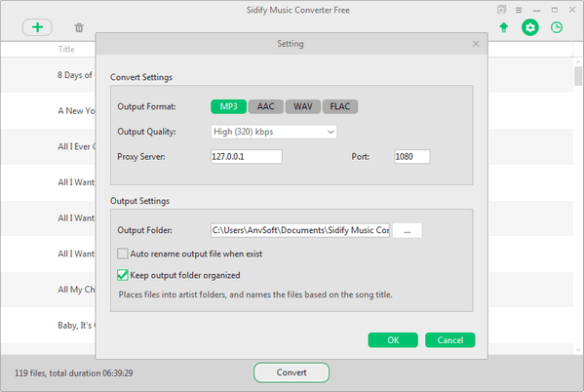Browse for output folder with ellipsis button
This screenshot has width=584, height=392.
[x=408, y=231]
